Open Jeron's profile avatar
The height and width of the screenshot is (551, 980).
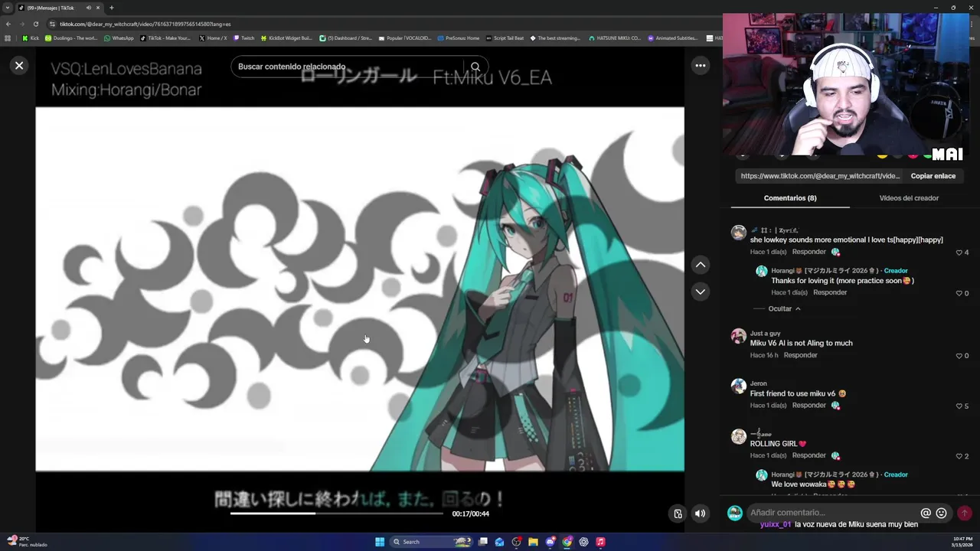click(x=738, y=386)
